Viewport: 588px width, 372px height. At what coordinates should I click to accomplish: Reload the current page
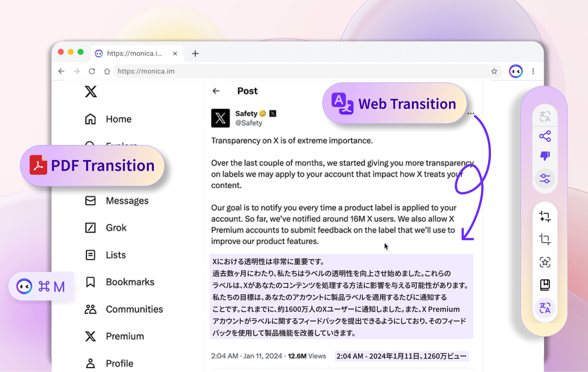point(92,71)
